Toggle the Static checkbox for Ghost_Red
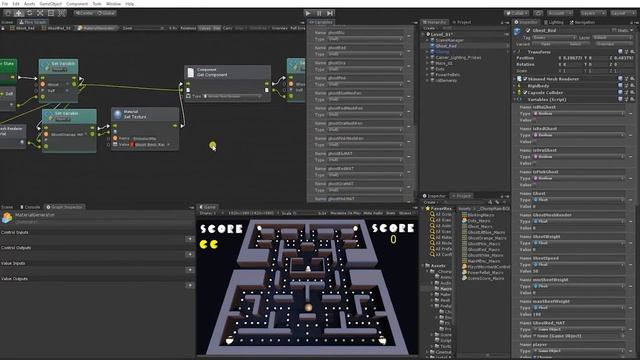640x360 pixels. (614, 31)
